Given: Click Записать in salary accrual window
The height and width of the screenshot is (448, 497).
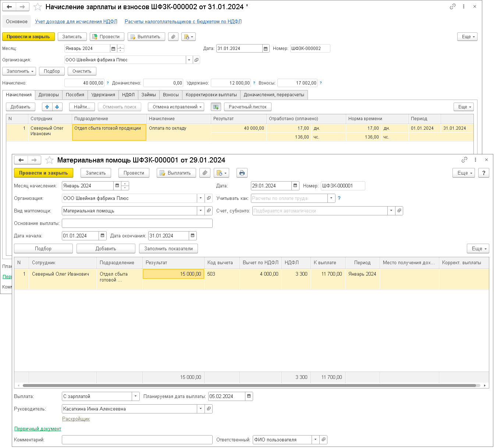Looking at the screenshot, I should pyautogui.click(x=72, y=37).
